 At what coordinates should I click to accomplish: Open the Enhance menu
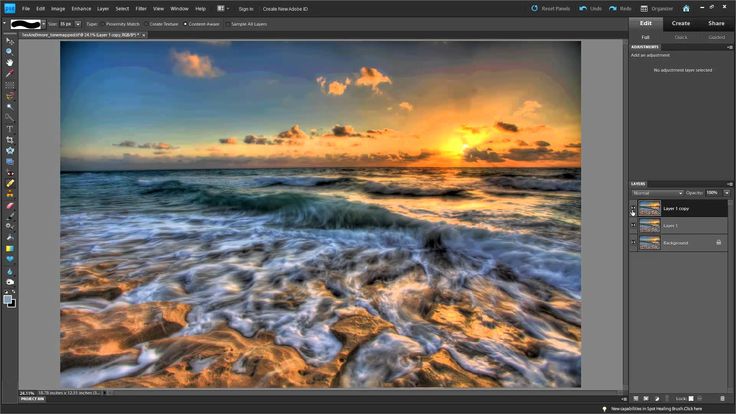(x=81, y=8)
